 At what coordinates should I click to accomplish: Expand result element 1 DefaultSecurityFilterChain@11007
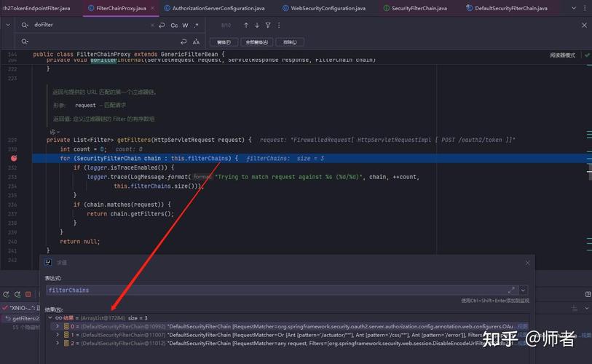(58, 335)
